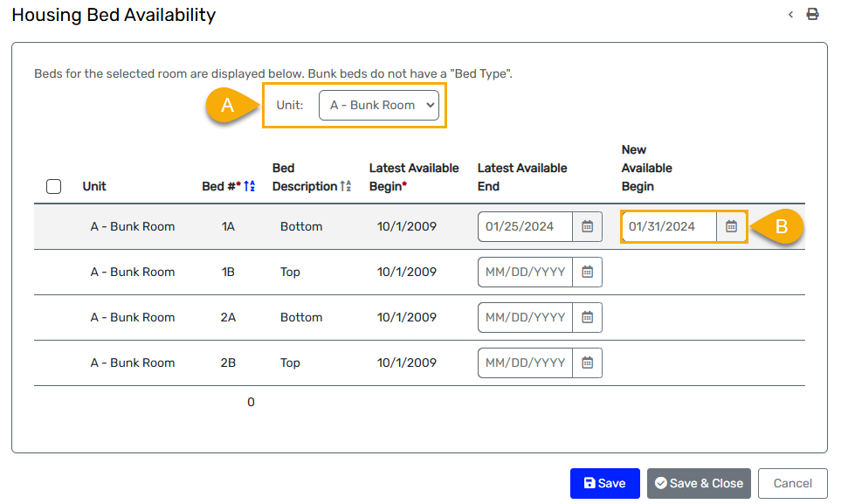Open calendar for bed 1A New Available Begin
The image size is (841, 504).
[731, 226]
